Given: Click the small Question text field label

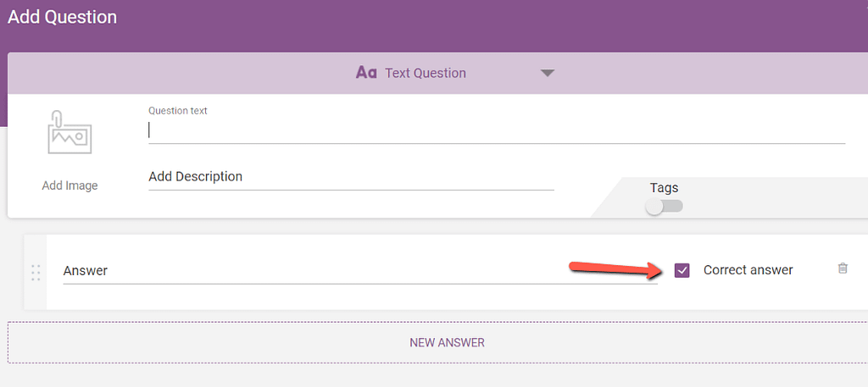Looking at the screenshot, I should pos(177,111).
